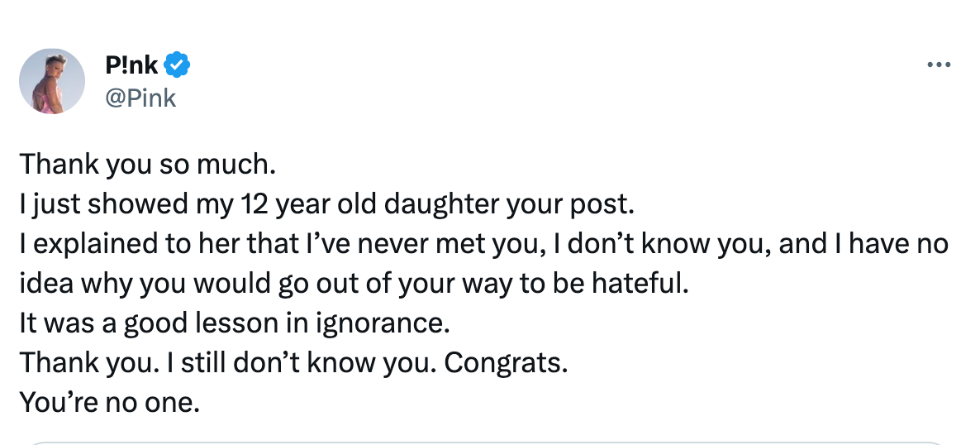The image size is (980, 445).
Task: Click the blue verified checkmark badge
Action: [x=178, y=65]
